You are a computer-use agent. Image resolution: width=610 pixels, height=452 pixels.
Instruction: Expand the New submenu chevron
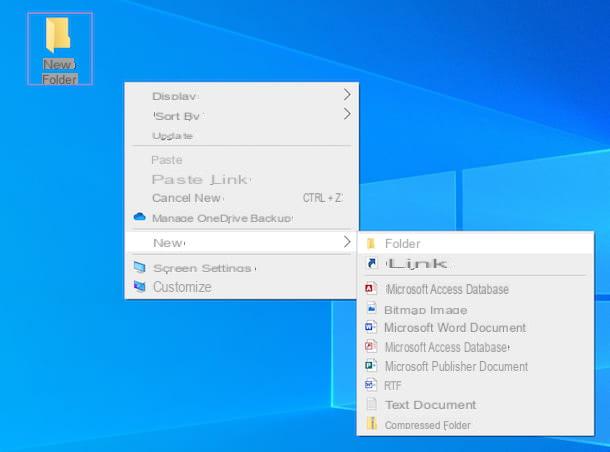tap(347, 242)
